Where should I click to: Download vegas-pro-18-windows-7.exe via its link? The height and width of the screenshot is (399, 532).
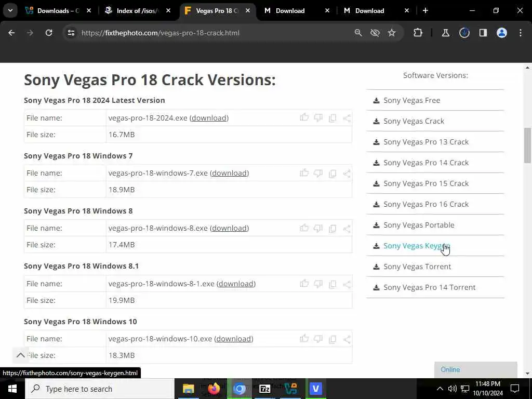229,173
